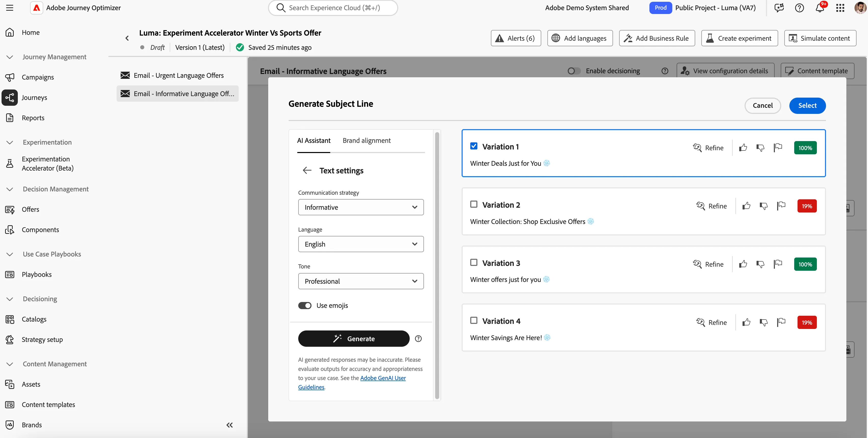Check the Variation 3 checkbox

point(474,262)
